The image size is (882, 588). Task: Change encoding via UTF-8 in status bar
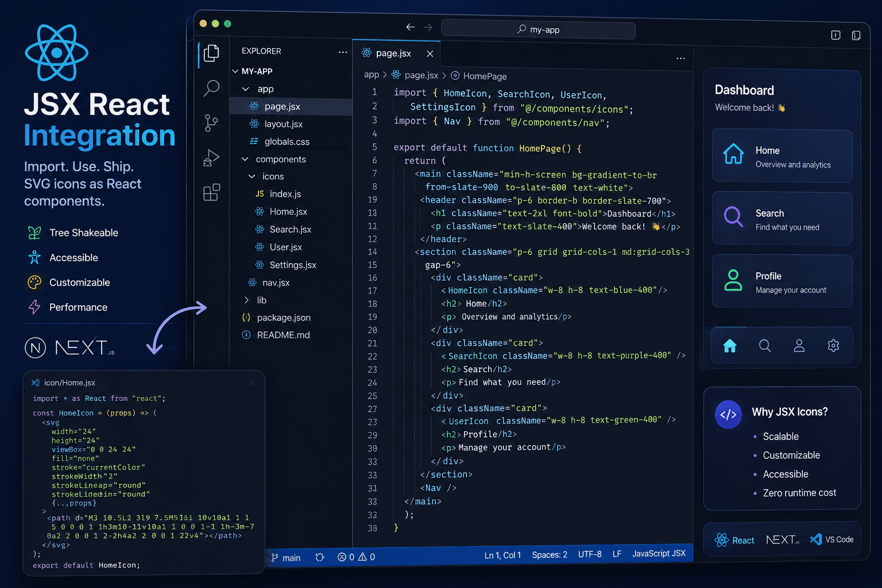pyautogui.click(x=590, y=554)
